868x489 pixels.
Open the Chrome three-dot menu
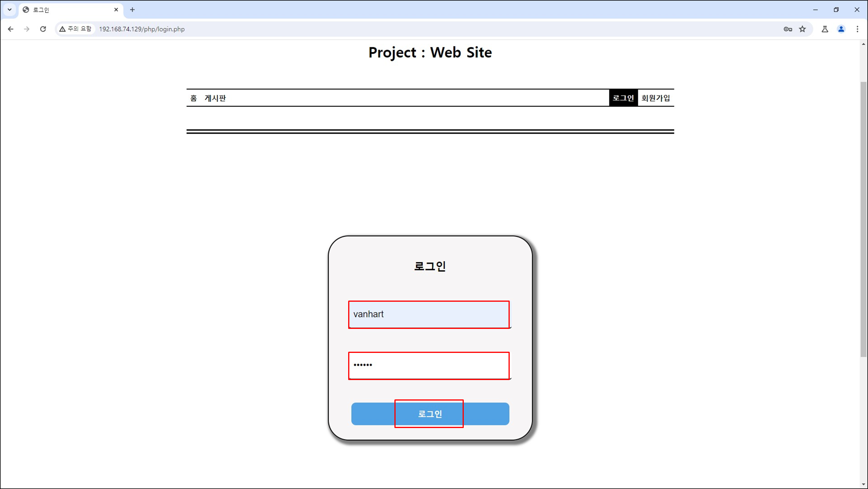[857, 29]
